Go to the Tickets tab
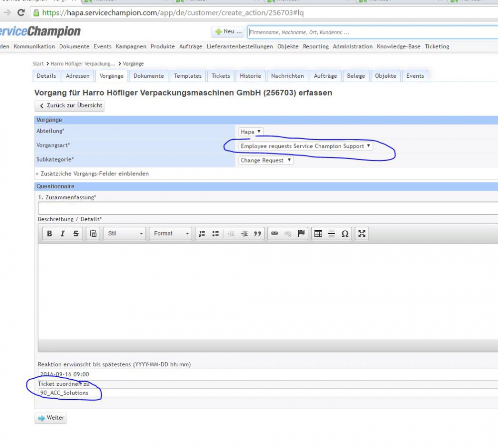Viewport: 498px width, 448px height. [221, 76]
